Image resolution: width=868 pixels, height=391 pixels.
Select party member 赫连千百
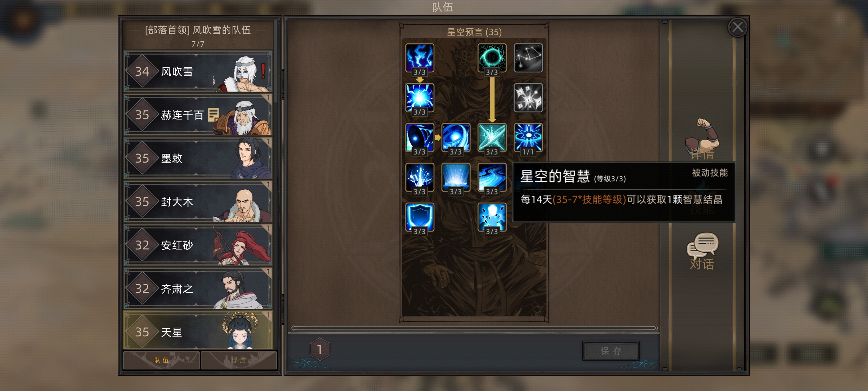198,115
